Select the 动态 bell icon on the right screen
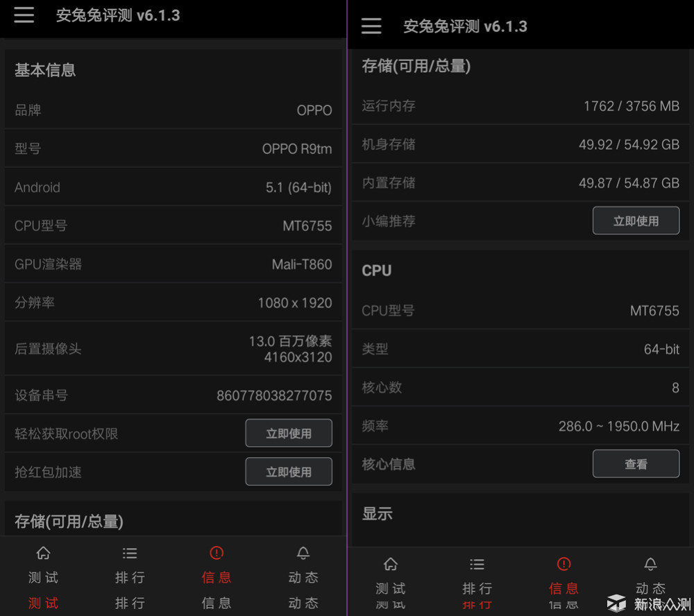Viewport: 694px width, 616px height. 650,564
